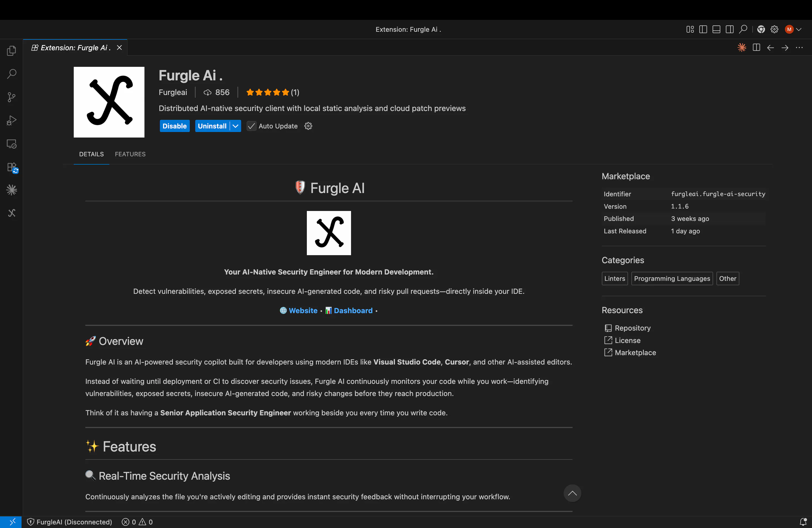
Task: Open the Remote Explorer view
Action: point(12,144)
